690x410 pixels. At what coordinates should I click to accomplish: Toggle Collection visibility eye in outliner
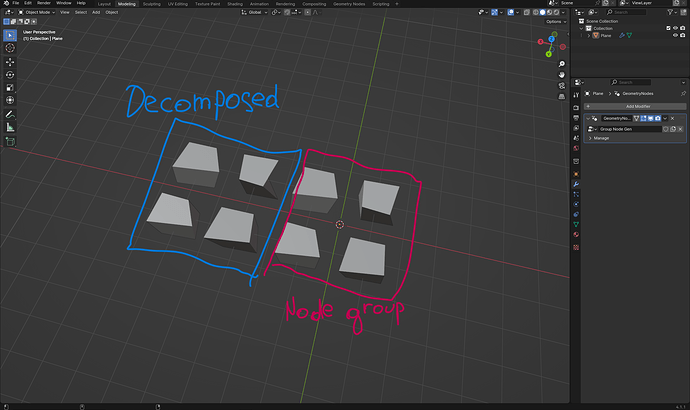point(675,28)
